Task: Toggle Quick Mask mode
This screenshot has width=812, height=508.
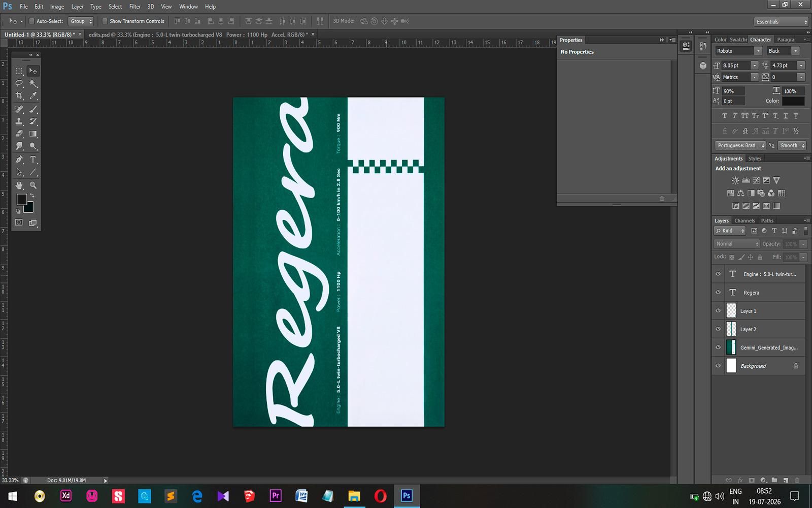Action: pyautogui.click(x=19, y=223)
